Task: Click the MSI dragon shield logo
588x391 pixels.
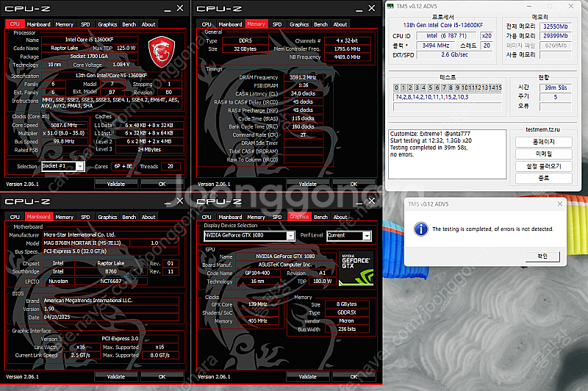Action: pyautogui.click(x=162, y=51)
